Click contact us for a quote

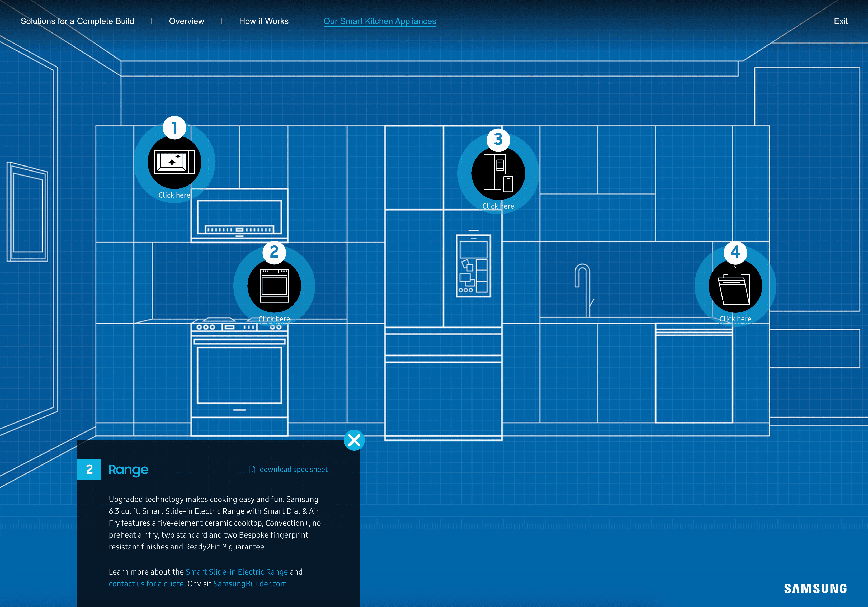[x=146, y=584]
